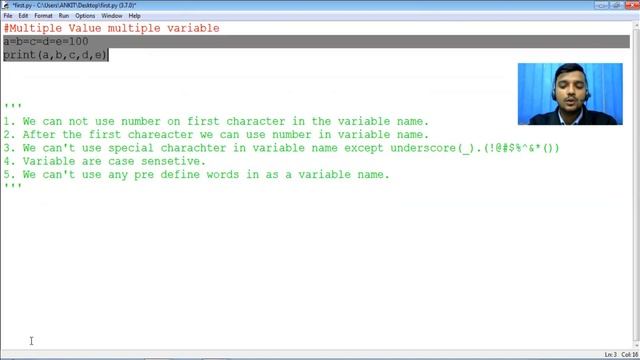Click rule 4 'Variable are case sensetive.'
This screenshot has height=360, width=640.
point(104,161)
